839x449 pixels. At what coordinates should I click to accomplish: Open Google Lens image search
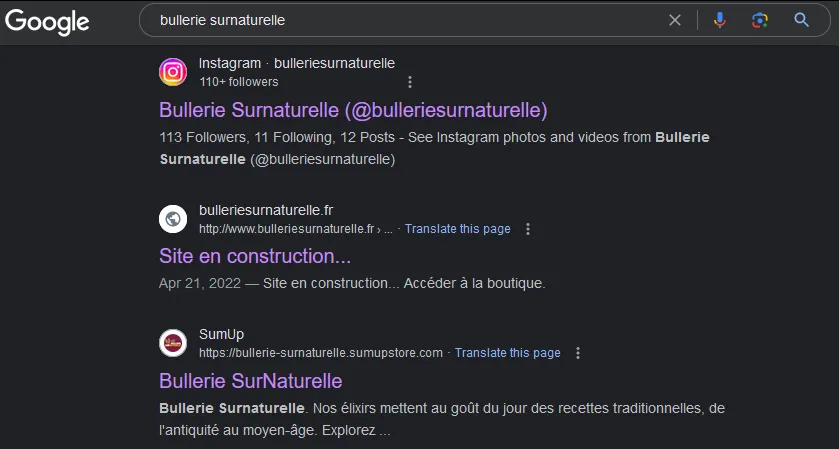pyautogui.click(x=760, y=20)
